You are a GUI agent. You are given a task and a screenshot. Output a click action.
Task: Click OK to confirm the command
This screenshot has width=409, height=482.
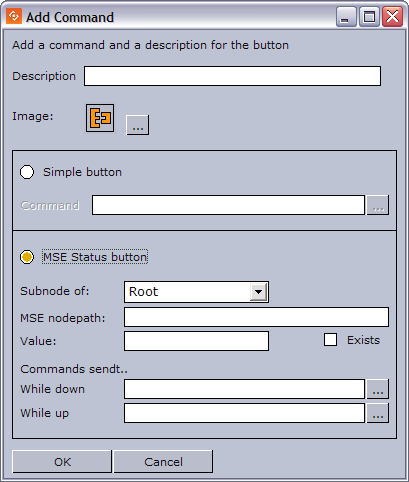62,462
